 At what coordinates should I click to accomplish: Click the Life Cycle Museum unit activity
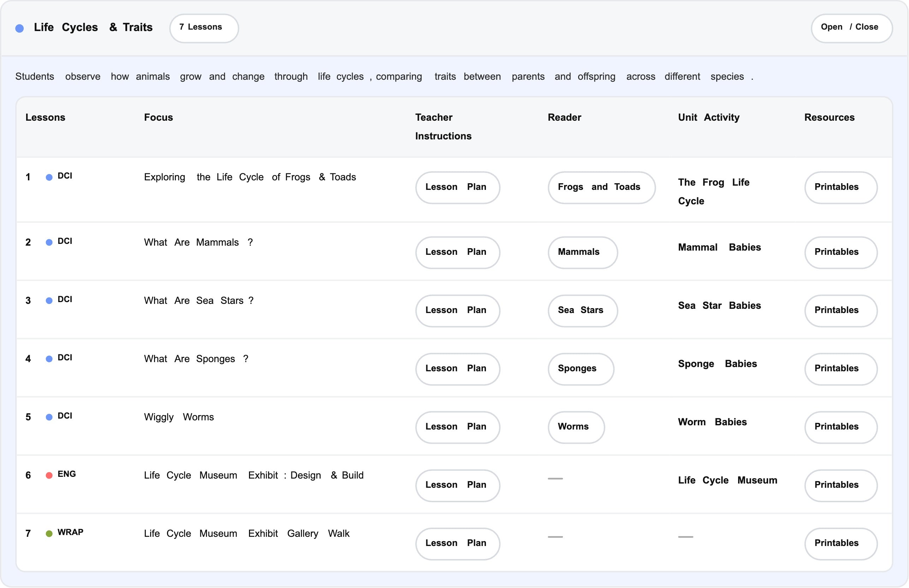[727, 480]
